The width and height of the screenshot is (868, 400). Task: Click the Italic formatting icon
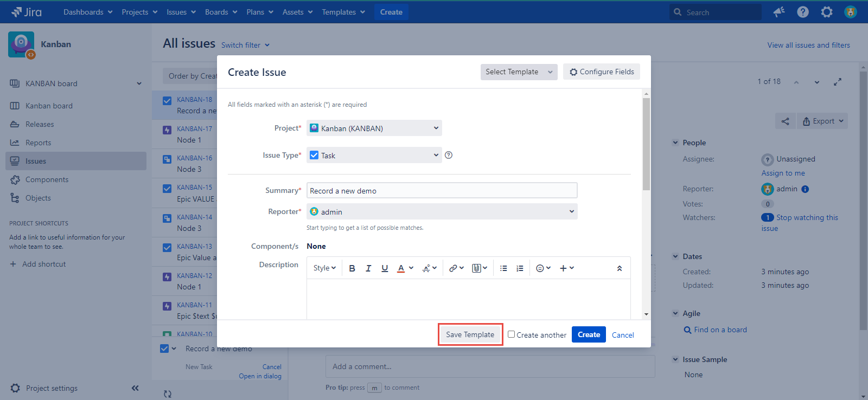click(x=368, y=268)
